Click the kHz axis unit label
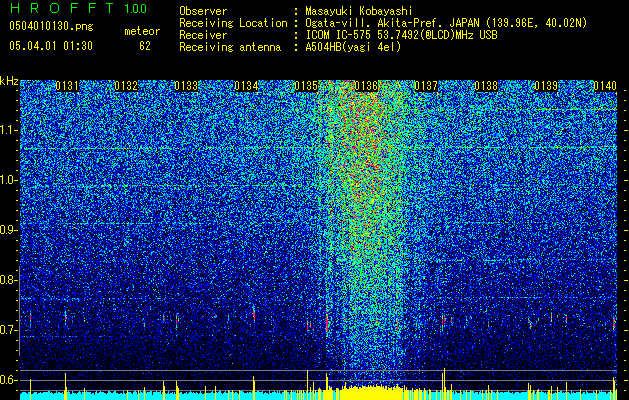This screenshot has width=629, height=400. [x=9, y=81]
